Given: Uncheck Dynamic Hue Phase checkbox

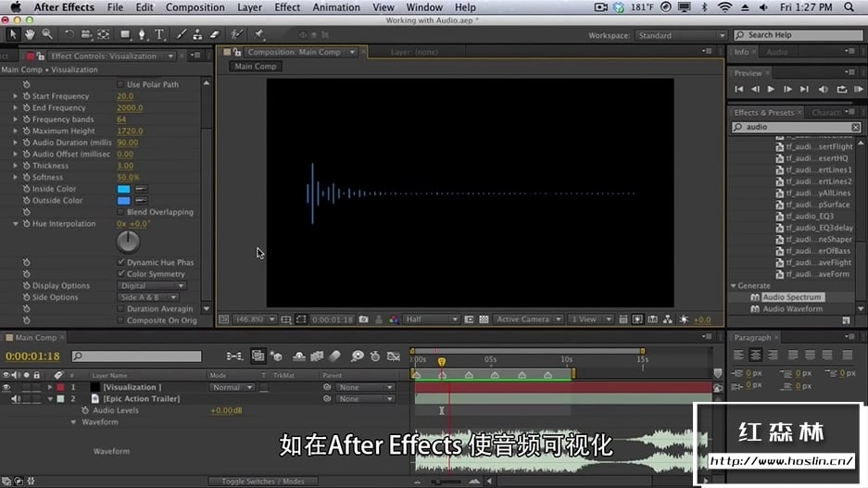Looking at the screenshot, I should click(x=120, y=262).
